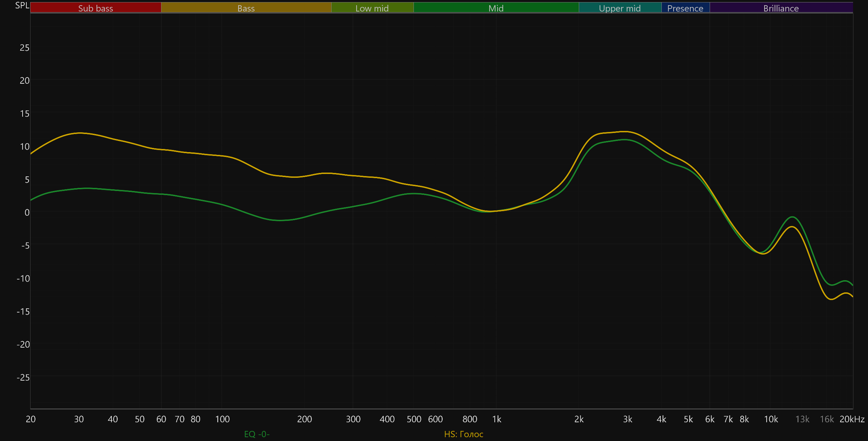868x441 pixels.
Task: Click the Sub bass band label
Action: click(x=95, y=8)
